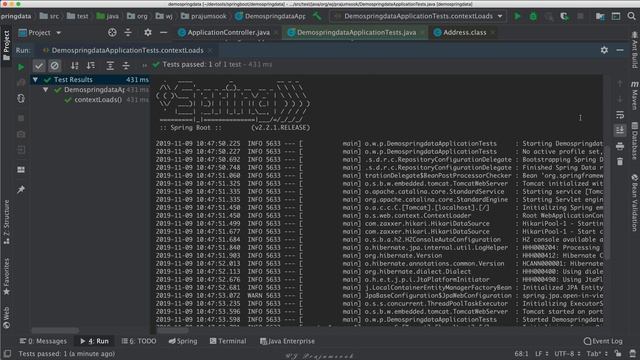Open Run panel settings gear
This screenshot has height=360, width=640.
click(x=604, y=50)
